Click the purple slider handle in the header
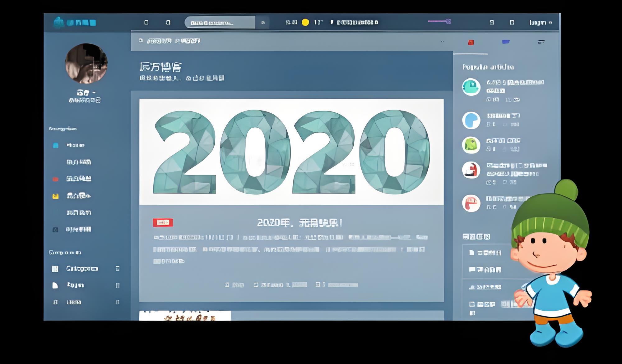622x364 pixels. 448,21
